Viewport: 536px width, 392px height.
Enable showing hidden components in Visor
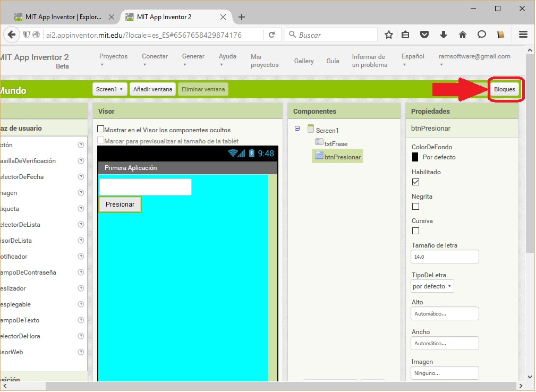pos(101,129)
